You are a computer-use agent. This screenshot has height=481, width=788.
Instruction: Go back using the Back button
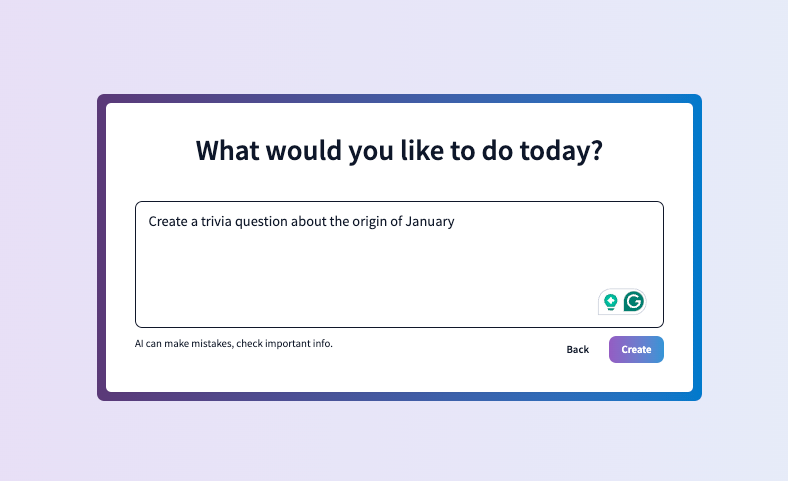577,349
